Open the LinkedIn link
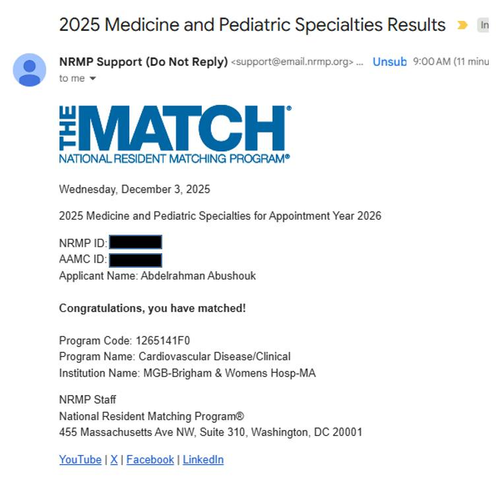 click(x=203, y=459)
